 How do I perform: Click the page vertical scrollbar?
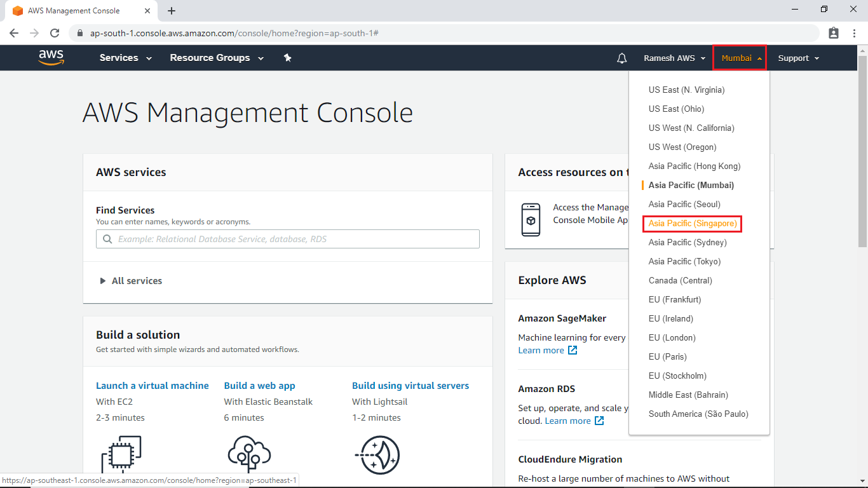point(862,151)
